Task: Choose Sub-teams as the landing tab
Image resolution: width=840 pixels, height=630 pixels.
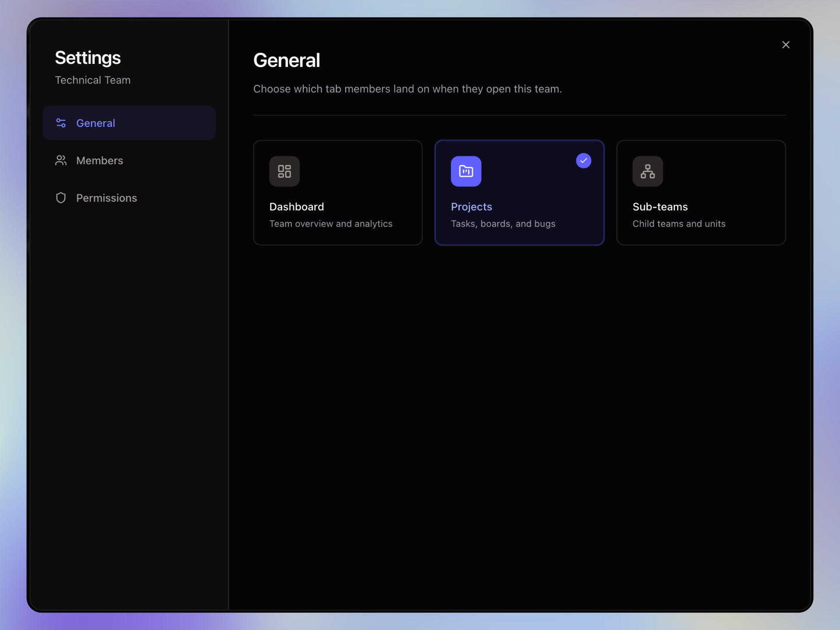Action: 701,192
